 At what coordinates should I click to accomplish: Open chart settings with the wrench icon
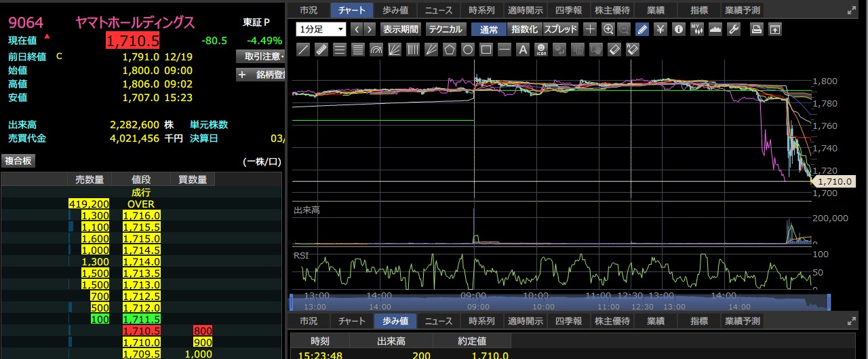coord(734,29)
